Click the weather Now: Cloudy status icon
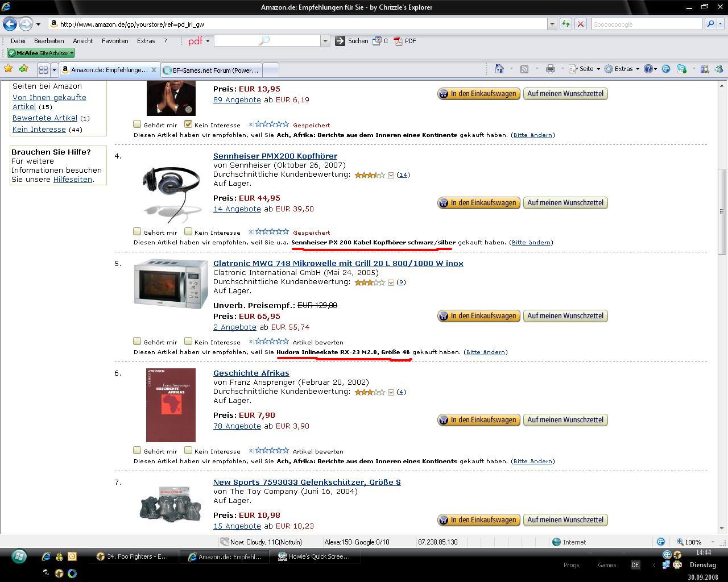This screenshot has width=728, height=582. 225,542
